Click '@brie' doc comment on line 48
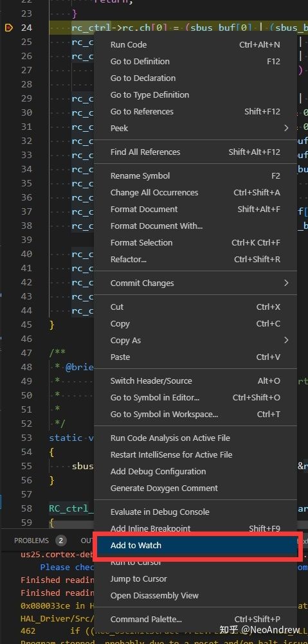Image resolution: width=308 pixels, height=644 pixels. (80, 367)
